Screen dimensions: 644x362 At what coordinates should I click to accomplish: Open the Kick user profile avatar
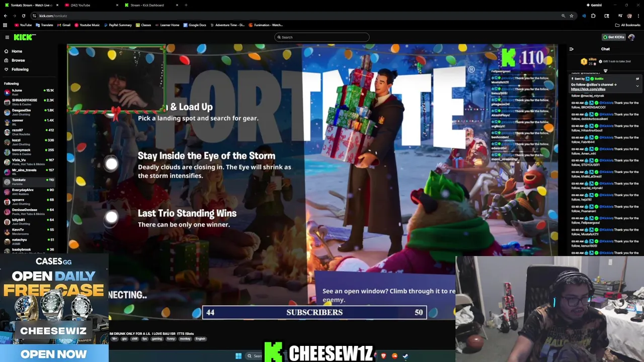click(631, 37)
